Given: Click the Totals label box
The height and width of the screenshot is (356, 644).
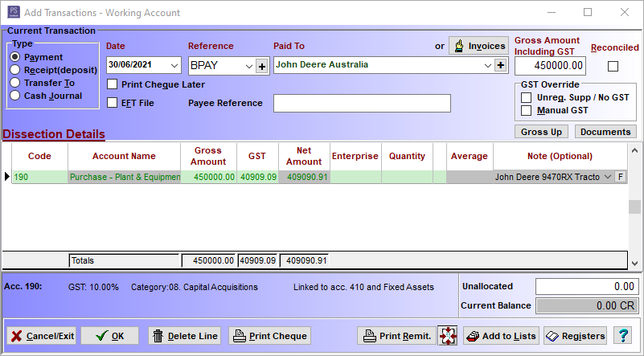Looking at the screenshot, I should [x=124, y=260].
